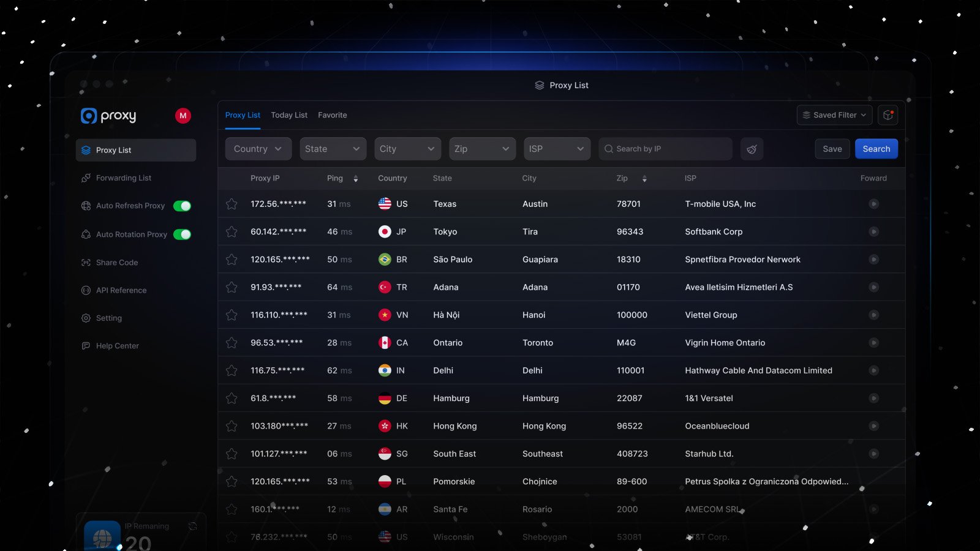Favorite the Delhi IN proxy row
This screenshot has height=551, width=980.
pyautogui.click(x=232, y=370)
